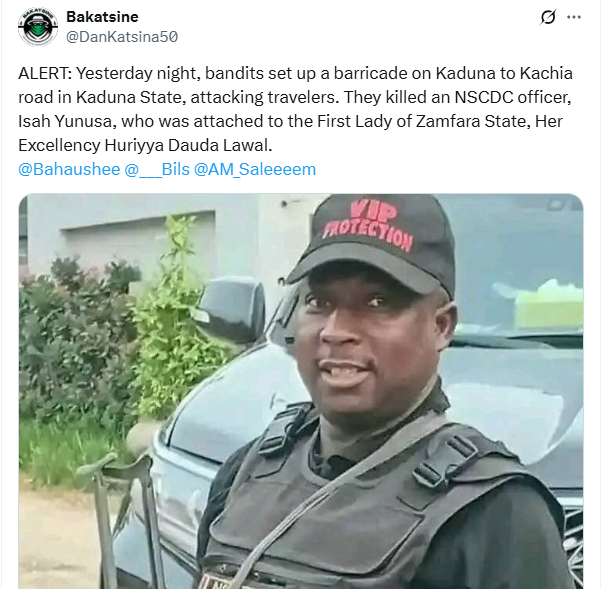Click the first tagged account, Bahaushee
This screenshot has width=602, height=589.
(69, 169)
